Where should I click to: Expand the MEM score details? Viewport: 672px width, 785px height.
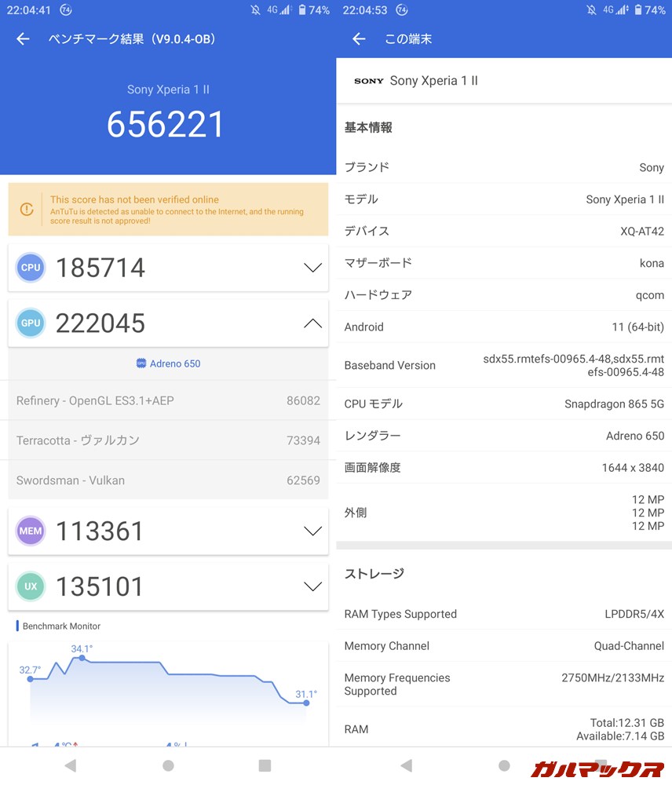click(312, 531)
